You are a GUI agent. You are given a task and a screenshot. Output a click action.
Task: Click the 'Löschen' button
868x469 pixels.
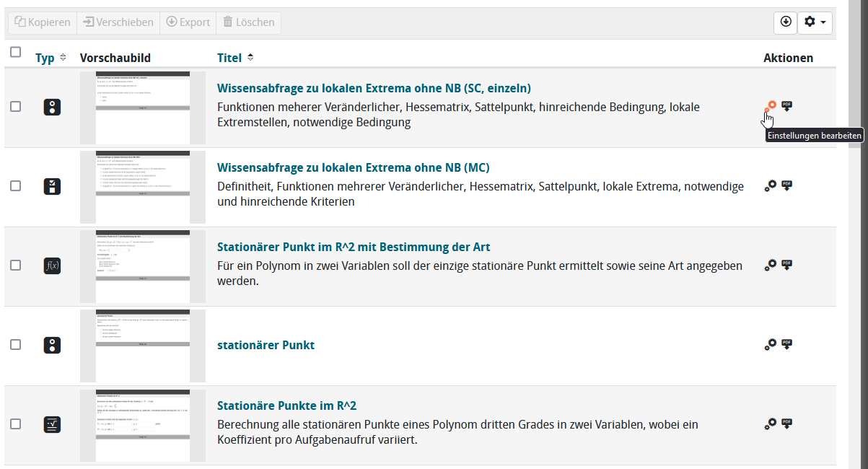pos(249,22)
